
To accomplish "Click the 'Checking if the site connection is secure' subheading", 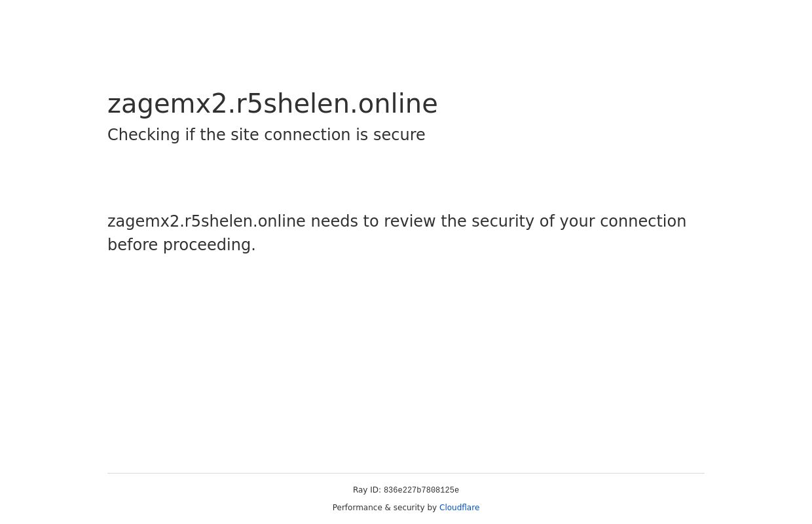I will 266,135.
